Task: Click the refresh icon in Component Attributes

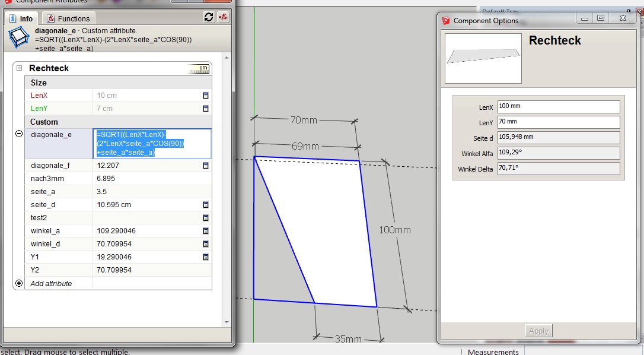Action: [208, 17]
